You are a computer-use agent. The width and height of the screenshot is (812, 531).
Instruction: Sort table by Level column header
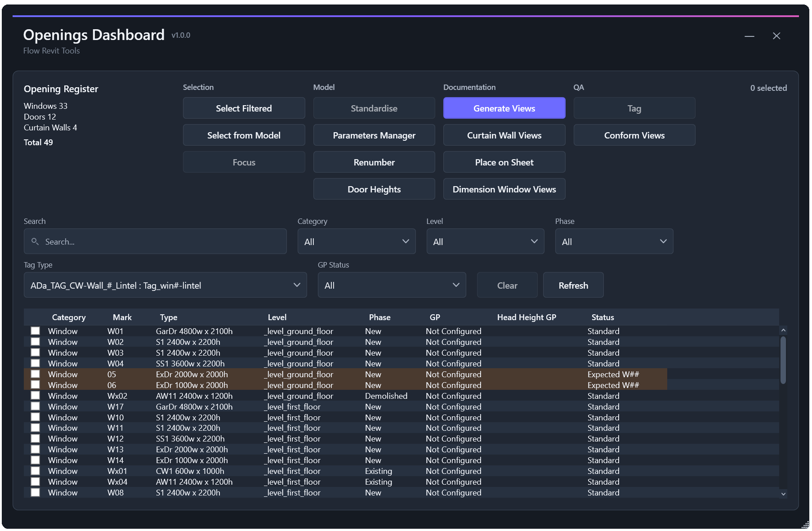(x=277, y=317)
